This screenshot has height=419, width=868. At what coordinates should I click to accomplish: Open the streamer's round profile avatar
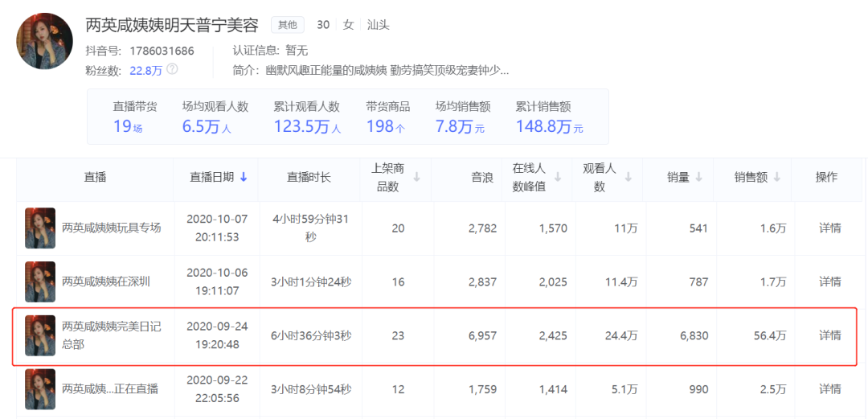point(45,41)
